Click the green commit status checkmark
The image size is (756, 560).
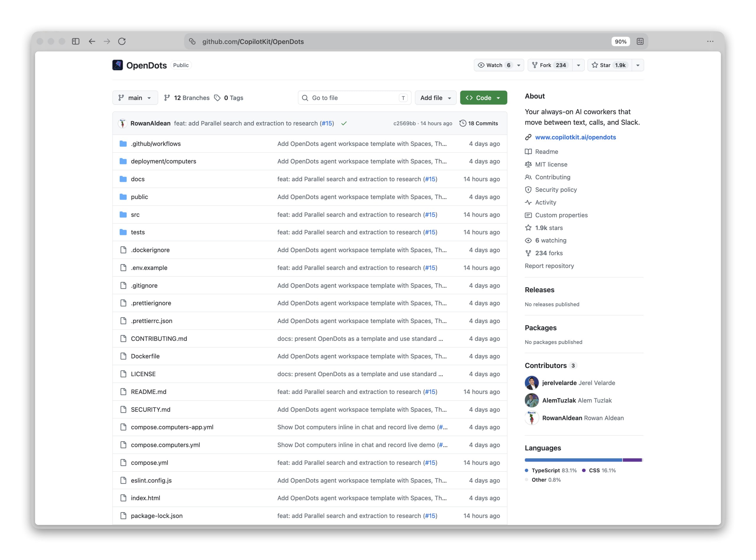344,124
